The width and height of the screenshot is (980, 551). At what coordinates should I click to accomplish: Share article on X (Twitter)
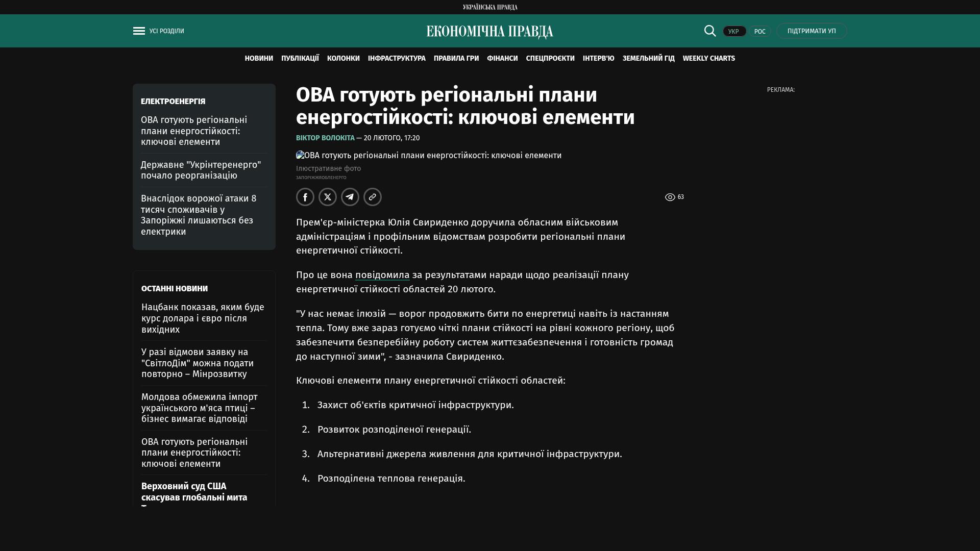pyautogui.click(x=328, y=197)
